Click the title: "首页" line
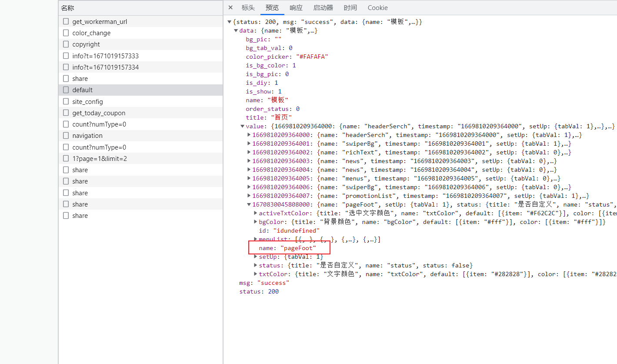 [269, 117]
